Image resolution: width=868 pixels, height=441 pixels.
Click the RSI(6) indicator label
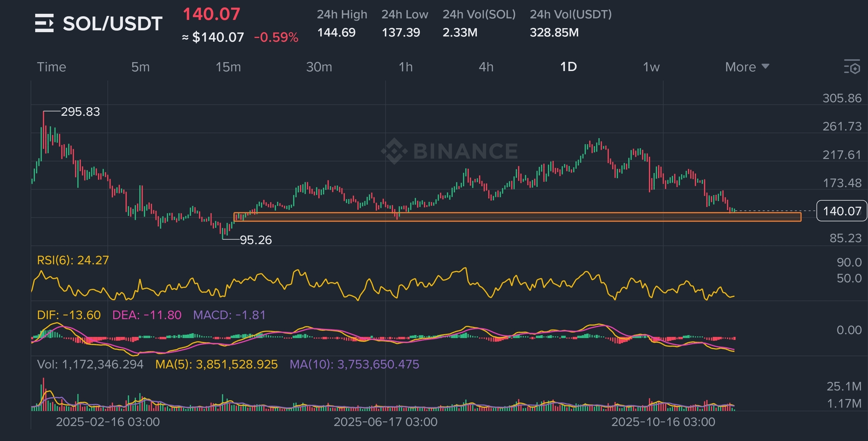pos(73,260)
